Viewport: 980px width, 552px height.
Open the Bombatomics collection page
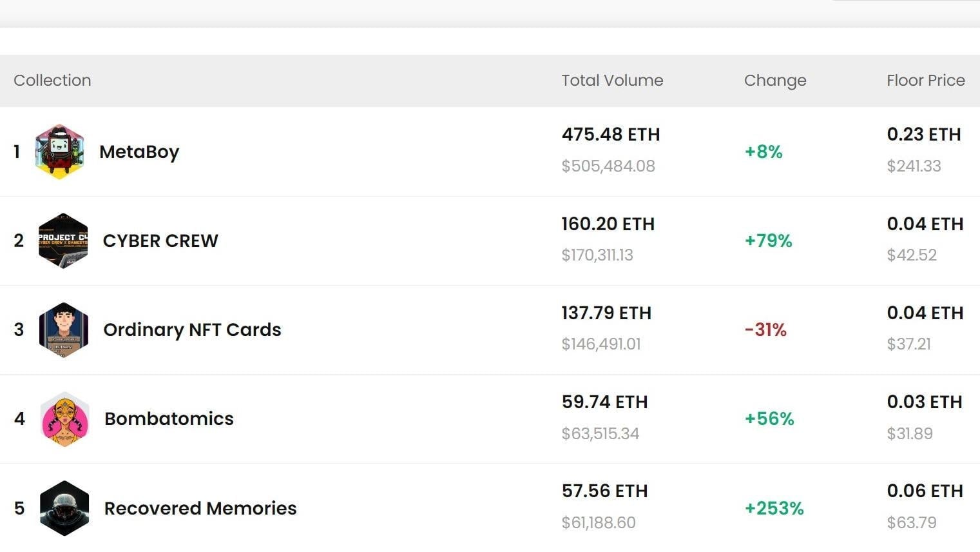coord(169,419)
